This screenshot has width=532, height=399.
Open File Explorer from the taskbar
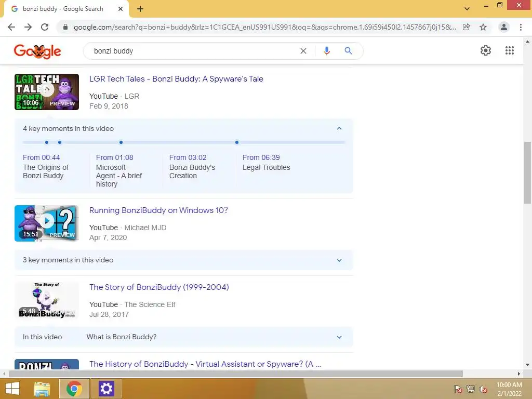(42, 389)
